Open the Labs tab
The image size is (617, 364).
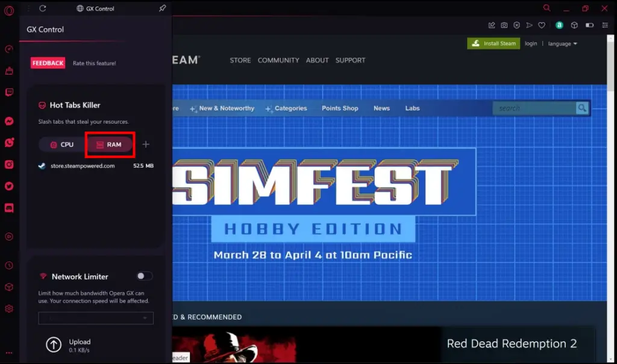412,108
